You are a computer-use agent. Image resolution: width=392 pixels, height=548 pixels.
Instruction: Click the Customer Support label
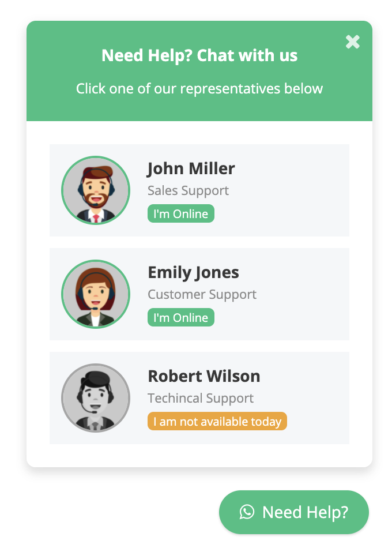[x=202, y=295]
